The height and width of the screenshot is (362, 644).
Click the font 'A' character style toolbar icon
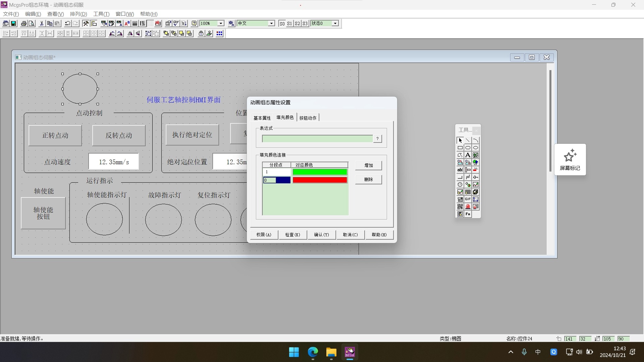click(x=127, y=23)
